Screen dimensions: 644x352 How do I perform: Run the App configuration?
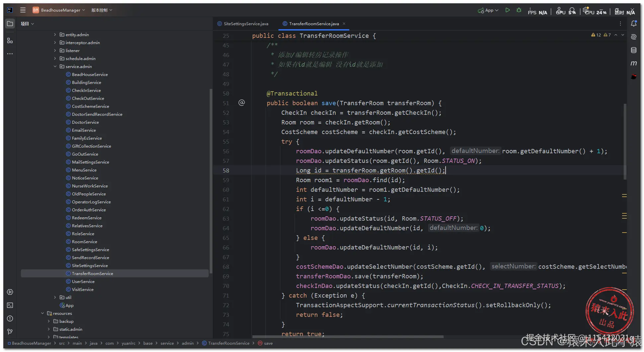[x=508, y=10]
